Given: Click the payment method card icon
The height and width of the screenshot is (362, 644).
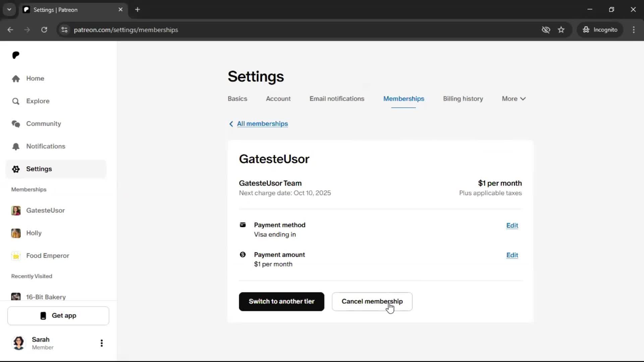Looking at the screenshot, I should tap(243, 225).
